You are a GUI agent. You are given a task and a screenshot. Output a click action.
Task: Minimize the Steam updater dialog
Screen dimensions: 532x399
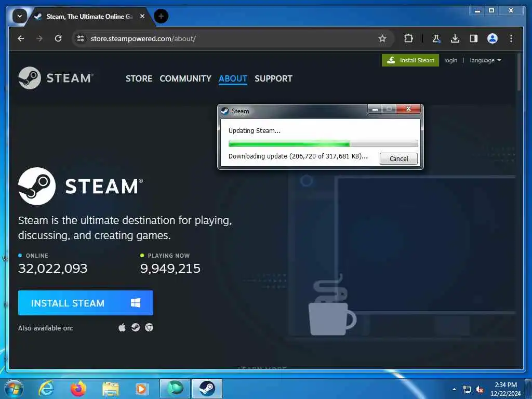(375, 109)
